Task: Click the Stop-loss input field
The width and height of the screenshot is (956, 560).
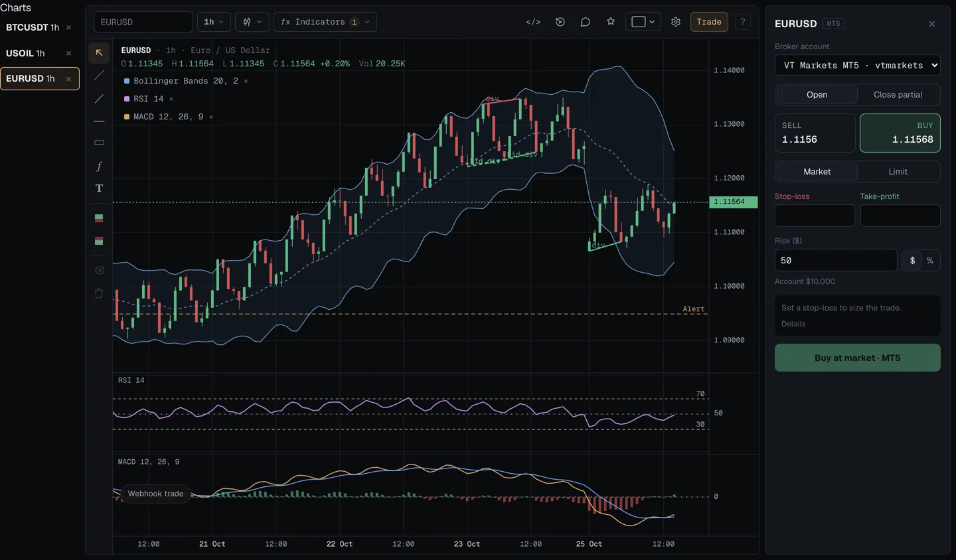Action: coord(815,216)
